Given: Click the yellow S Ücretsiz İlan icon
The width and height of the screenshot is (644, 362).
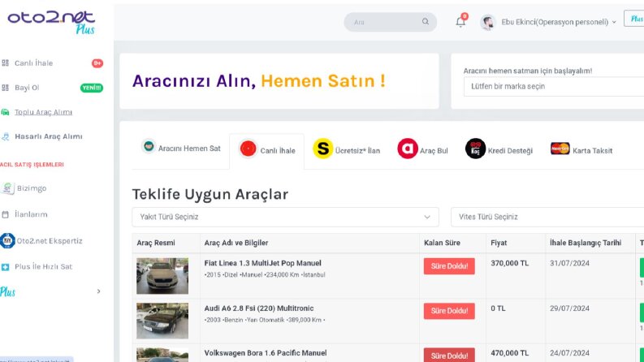Looking at the screenshot, I should 323,149.
